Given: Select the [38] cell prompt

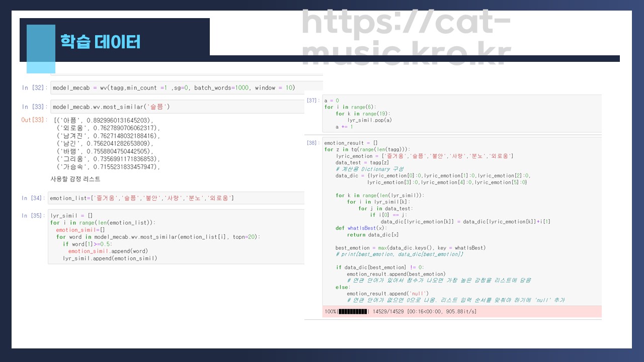Looking at the screenshot, I should click(x=313, y=143).
